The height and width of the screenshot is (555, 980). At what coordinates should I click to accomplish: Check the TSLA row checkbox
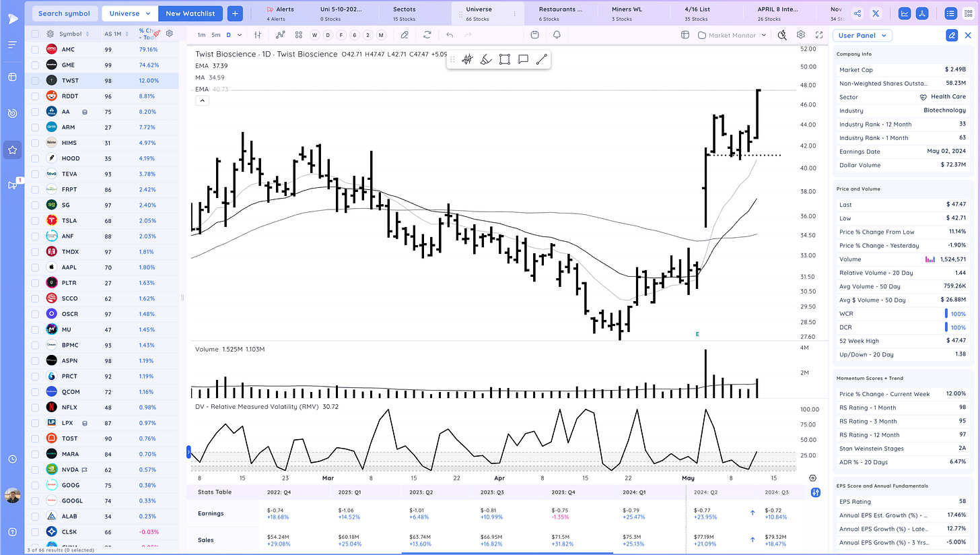point(35,220)
